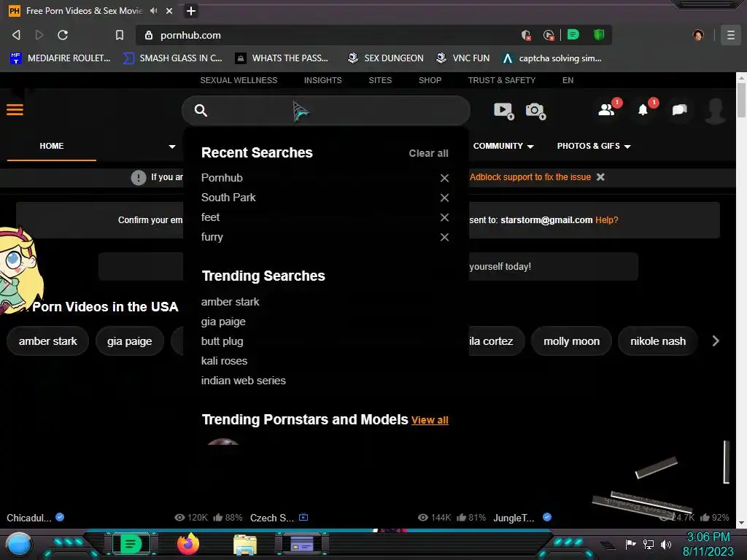Open the 'captcha solving sim...' bookmark
The height and width of the screenshot is (560, 747).
coord(552,58)
